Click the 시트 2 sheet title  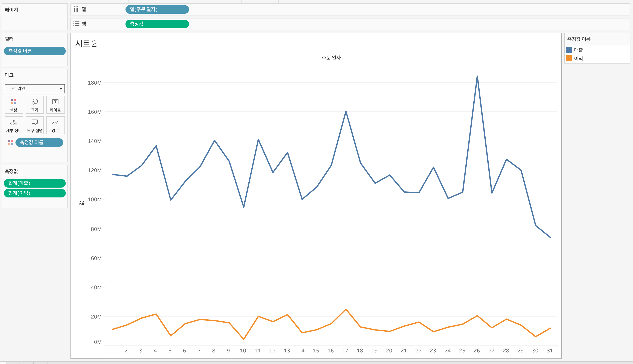(x=86, y=44)
